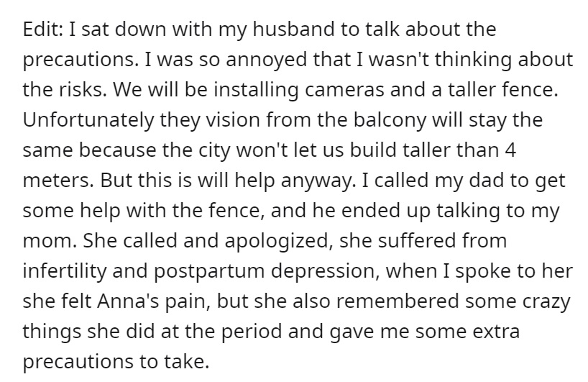588x382 pixels.
Task: Click the word "apologized," in the text
Action: 280,241
